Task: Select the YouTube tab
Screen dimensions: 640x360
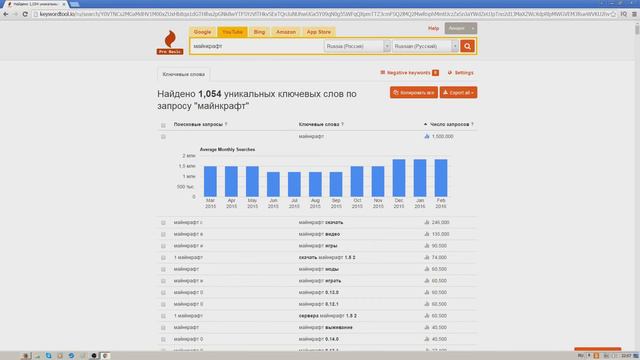Action: 232,32
